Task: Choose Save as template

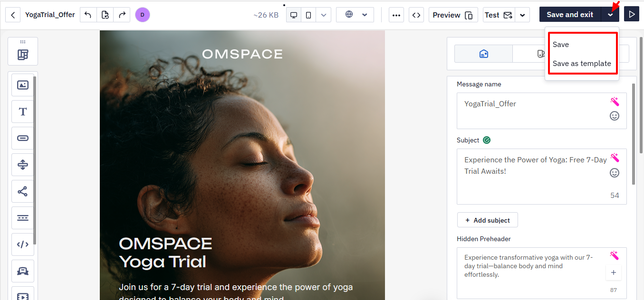Action: point(582,64)
